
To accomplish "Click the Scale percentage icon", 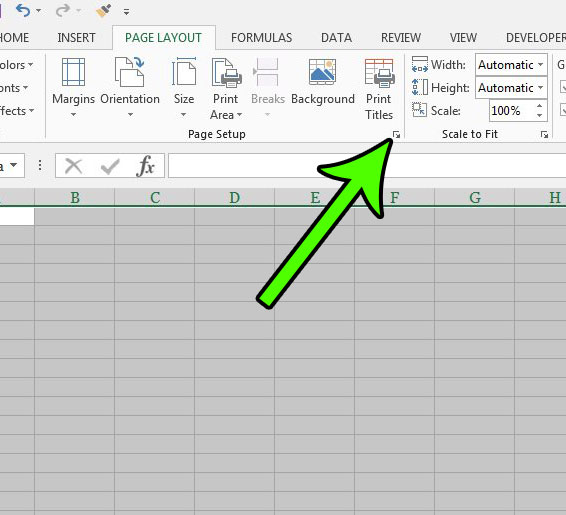I will [x=419, y=110].
